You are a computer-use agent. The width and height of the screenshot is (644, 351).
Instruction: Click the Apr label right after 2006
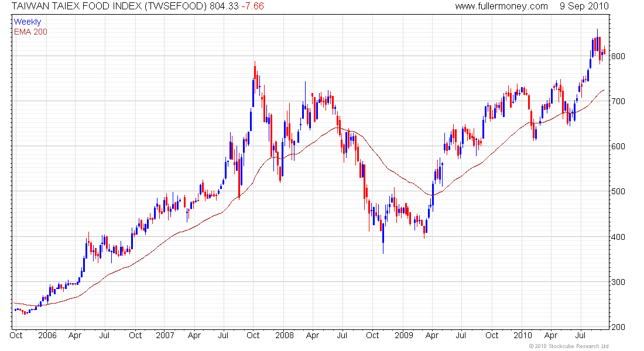pos(75,335)
